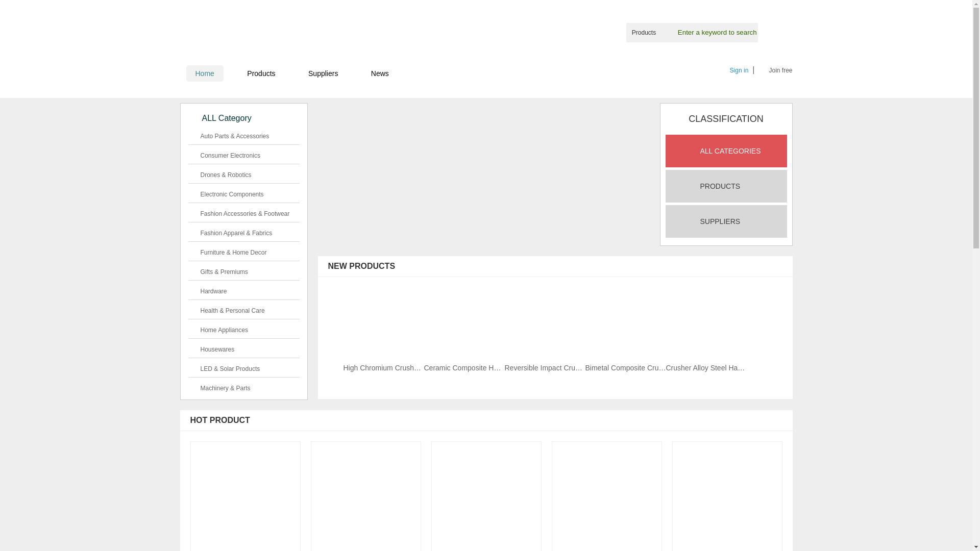
Task: Select ALL CATEGORIES classification button
Action: [726, 151]
